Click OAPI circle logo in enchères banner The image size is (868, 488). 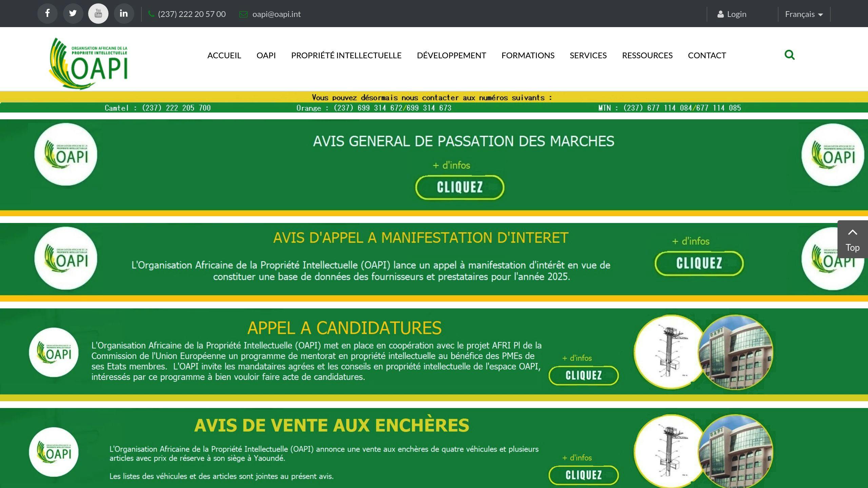(54, 452)
